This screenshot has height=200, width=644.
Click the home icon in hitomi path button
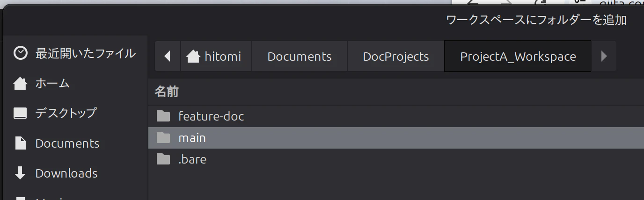[193, 57]
